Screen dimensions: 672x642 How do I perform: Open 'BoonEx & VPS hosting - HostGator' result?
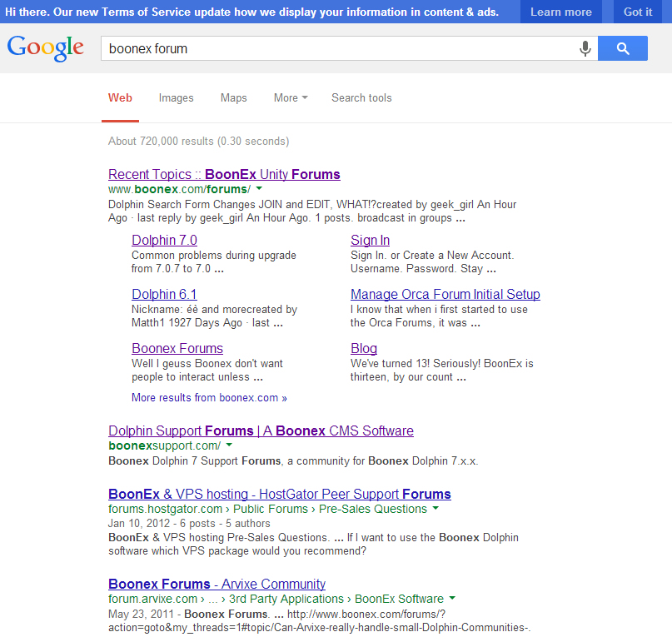coord(280,494)
